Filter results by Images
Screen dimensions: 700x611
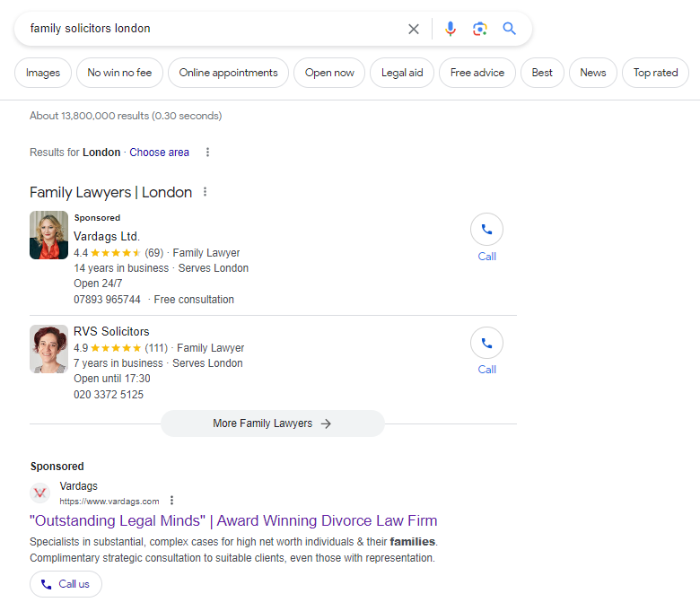(x=43, y=73)
